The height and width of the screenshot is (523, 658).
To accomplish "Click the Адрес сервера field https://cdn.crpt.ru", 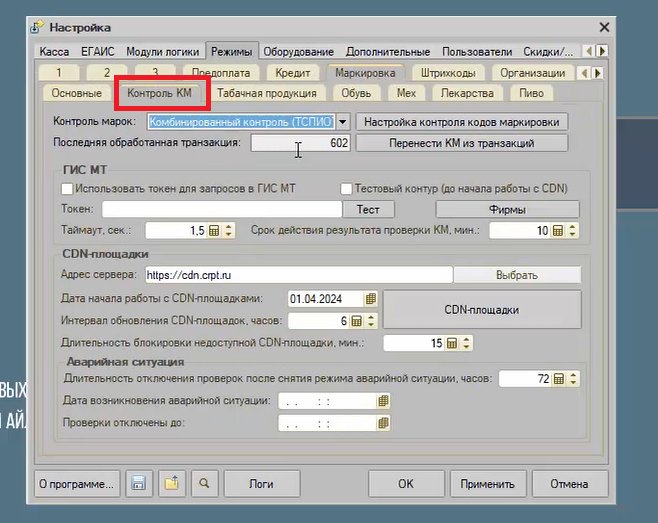I will pos(299,275).
